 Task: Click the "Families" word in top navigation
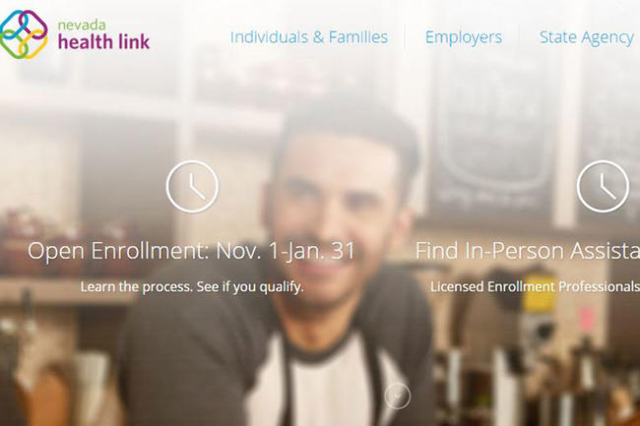coord(358,37)
